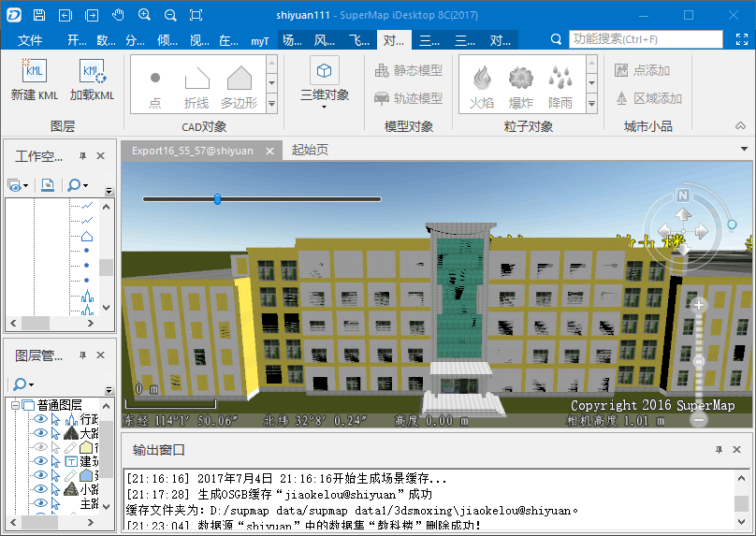Click the New KML (新建 KML) icon
This screenshot has width=756, height=536.
(35, 80)
